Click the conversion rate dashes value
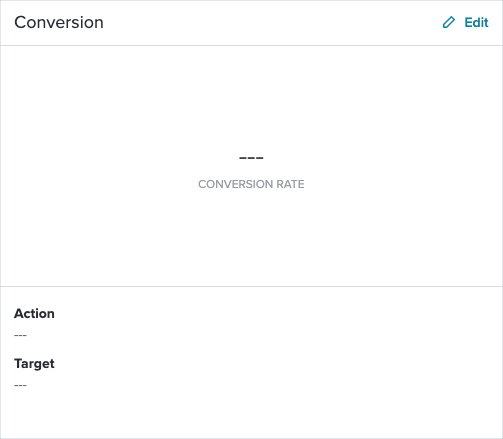 [x=251, y=158]
